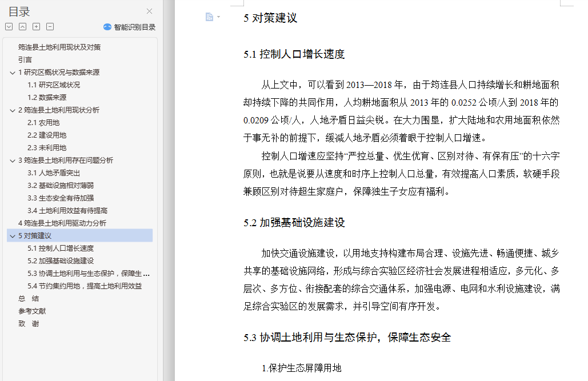
Task: Jump to the '参考文献' outline entry
Action: coord(32,311)
